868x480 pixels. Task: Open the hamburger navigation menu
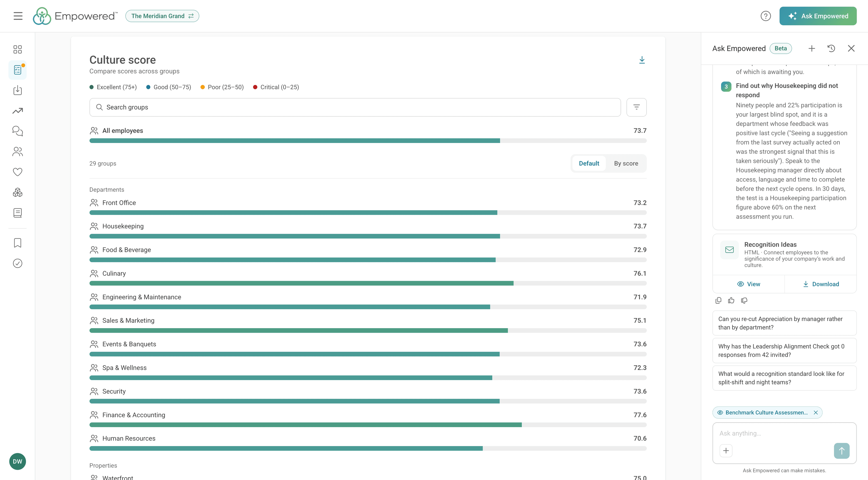click(x=18, y=16)
